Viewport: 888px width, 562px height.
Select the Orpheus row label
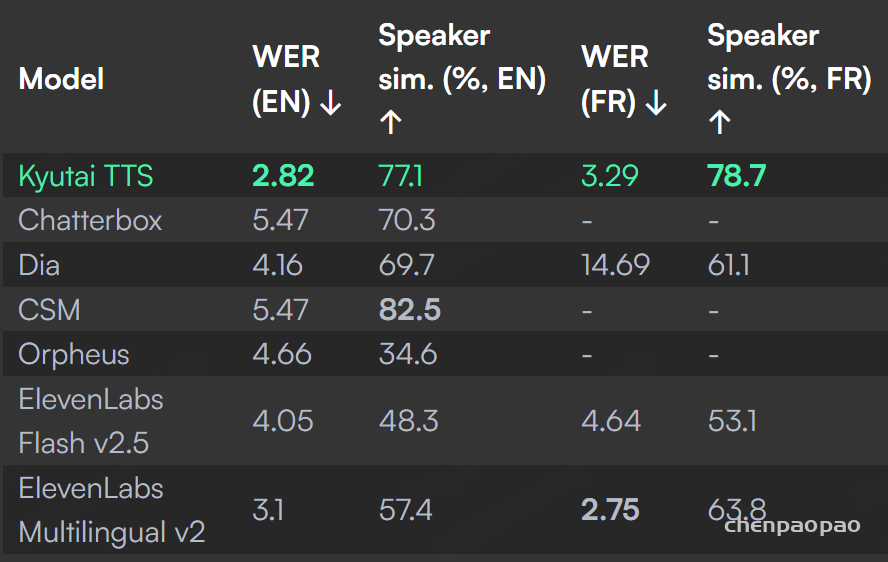(x=74, y=355)
